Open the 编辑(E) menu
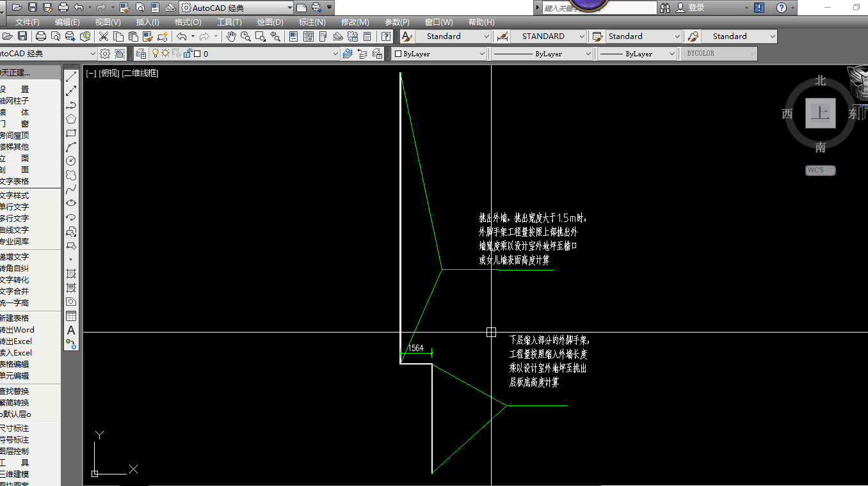This screenshot has height=486, width=868. coord(67,22)
